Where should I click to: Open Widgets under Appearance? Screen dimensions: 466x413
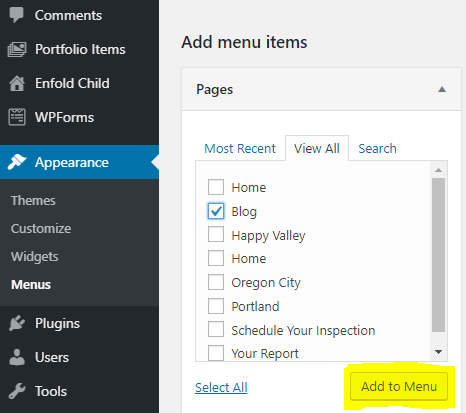point(35,257)
